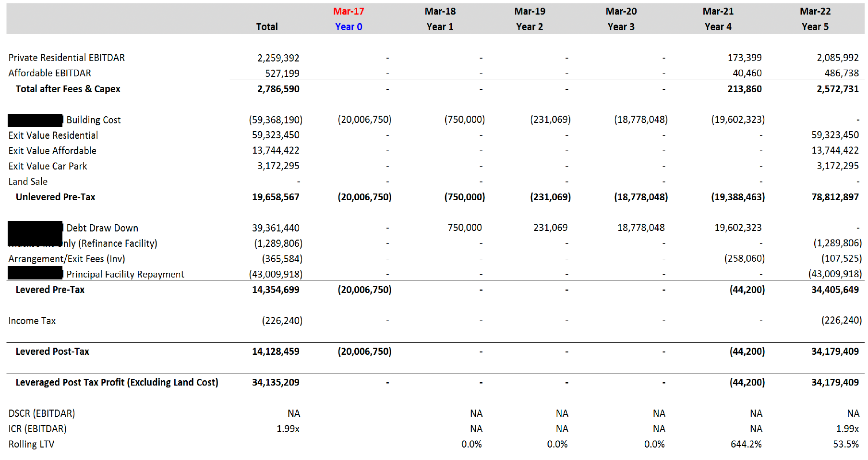The image size is (868, 460).
Task: Select the 486,738 value cell
Action: tap(842, 73)
